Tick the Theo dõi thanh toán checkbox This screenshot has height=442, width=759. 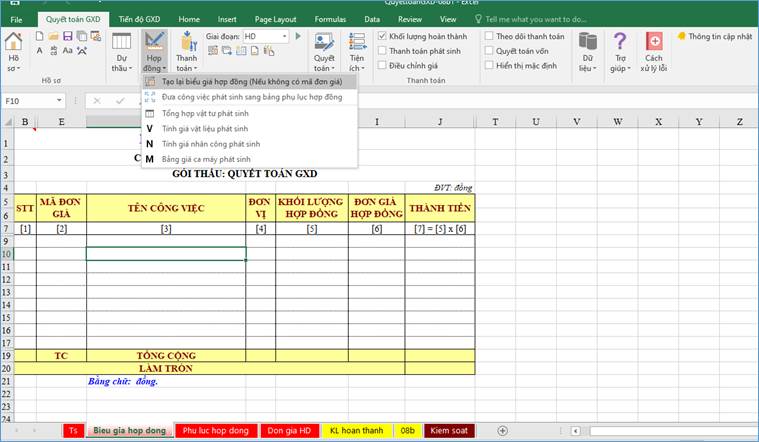click(x=490, y=37)
